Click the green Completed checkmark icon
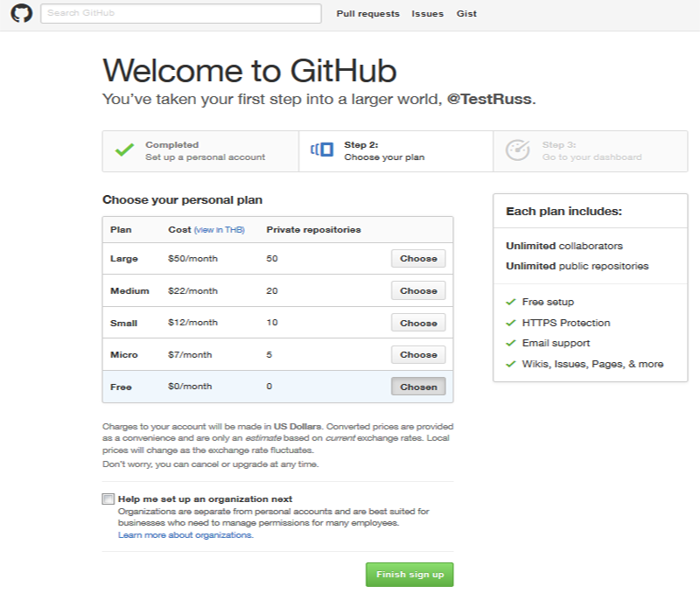Screen dimensions: 700x600 click(x=124, y=150)
